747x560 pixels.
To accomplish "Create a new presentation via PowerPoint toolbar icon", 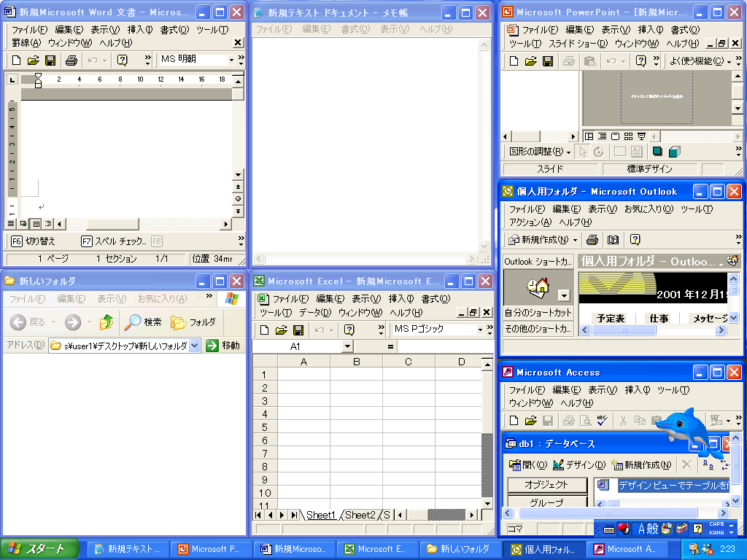I will tap(514, 61).
